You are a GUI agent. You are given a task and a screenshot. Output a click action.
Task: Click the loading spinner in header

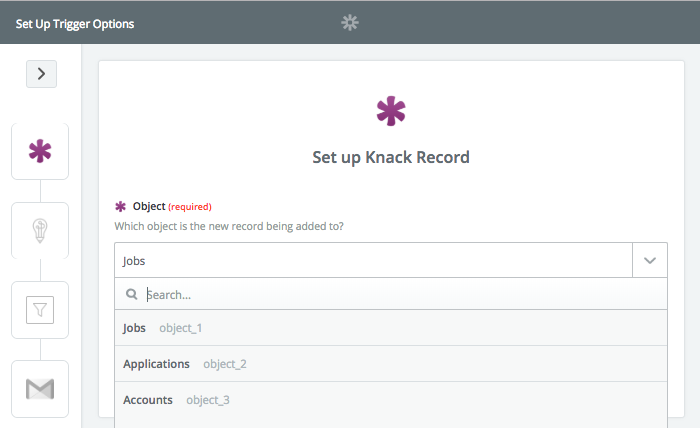tap(350, 22)
